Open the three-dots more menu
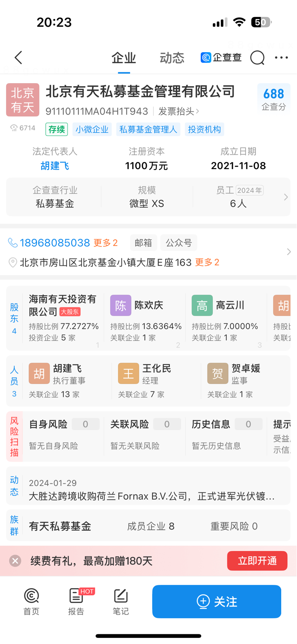This screenshot has width=297, height=644. [x=281, y=58]
